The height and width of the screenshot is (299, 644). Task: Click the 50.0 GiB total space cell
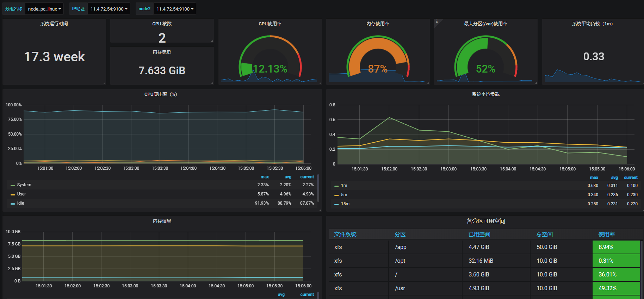pos(561,247)
